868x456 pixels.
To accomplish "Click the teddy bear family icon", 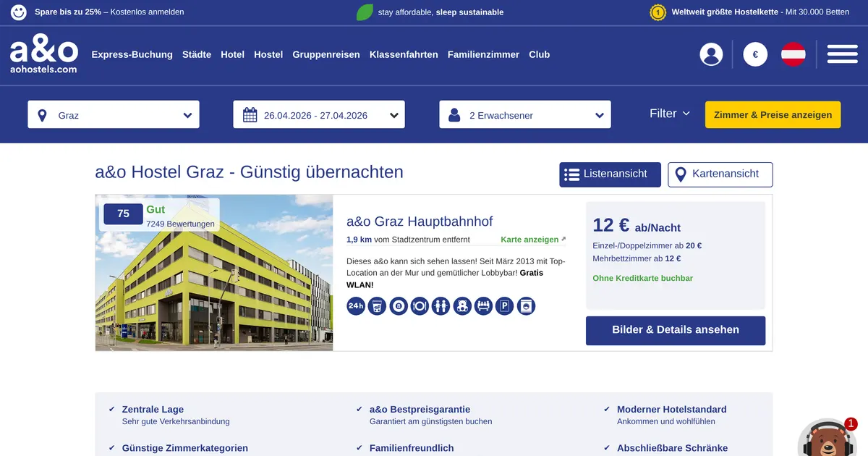I will (x=462, y=306).
